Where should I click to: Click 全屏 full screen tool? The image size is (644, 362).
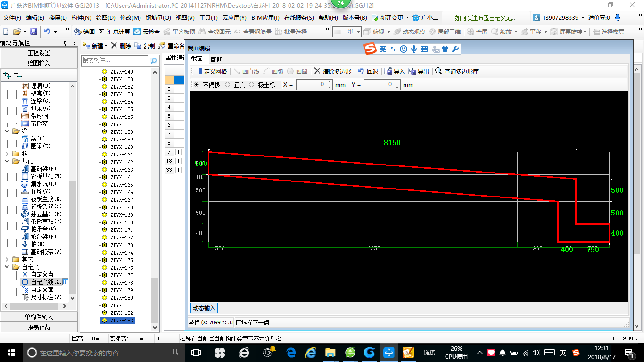(478, 32)
